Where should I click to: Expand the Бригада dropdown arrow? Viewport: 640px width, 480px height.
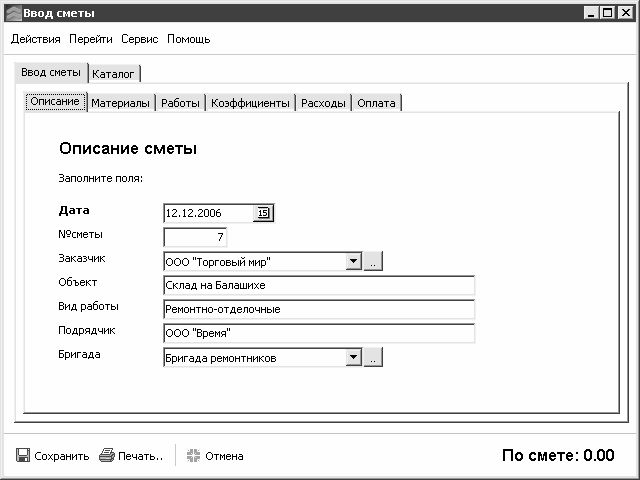353,358
